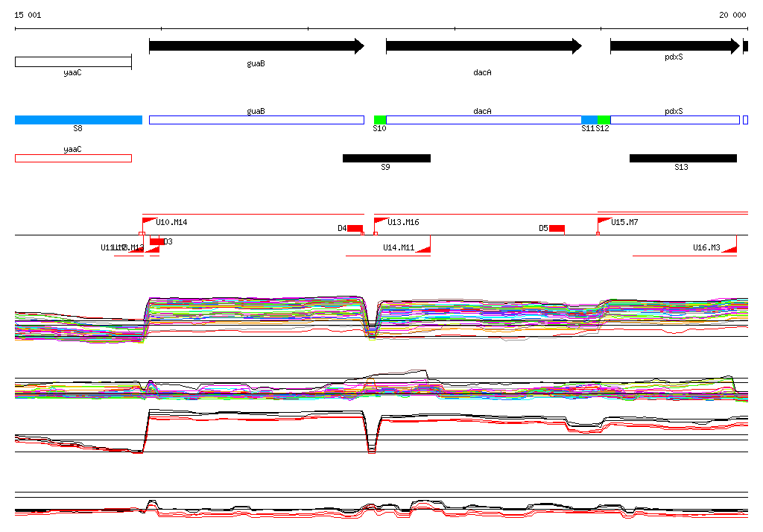Click the U10.M14 label text
The width and height of the screenshot is (763, 532).
(171, 222)
